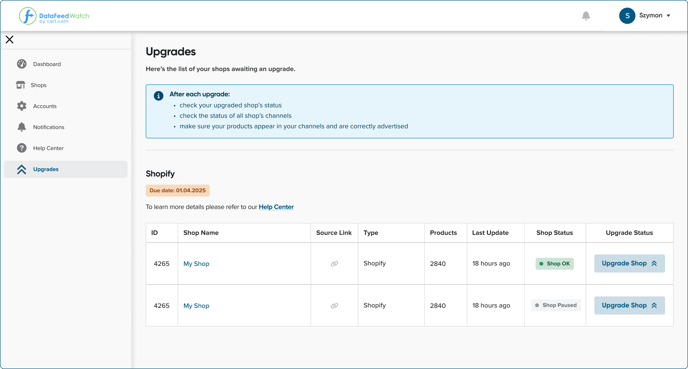This screenshot has width=688, height=369.
Task: Open My Shop link in Shop Paused row
Action: pyautogui.click(x=196, y=306)
